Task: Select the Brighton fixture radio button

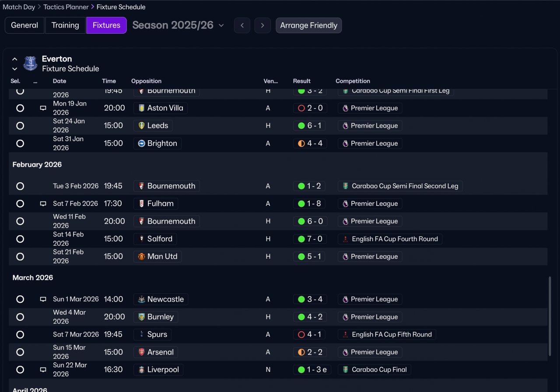Action: click(20, 143)
